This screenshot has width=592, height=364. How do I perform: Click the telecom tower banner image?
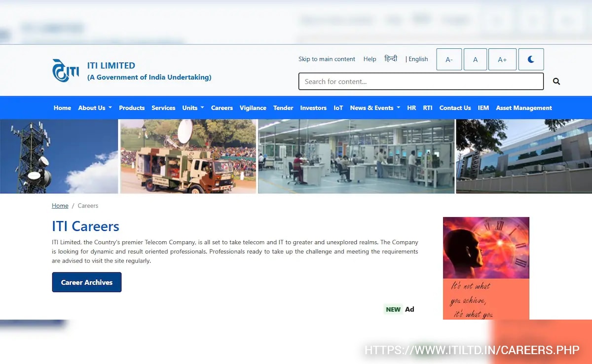pos(59,156)
